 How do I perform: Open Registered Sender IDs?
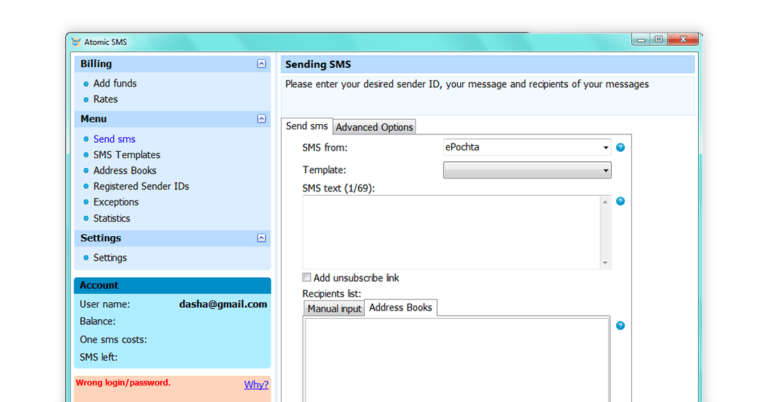point(141,186)
